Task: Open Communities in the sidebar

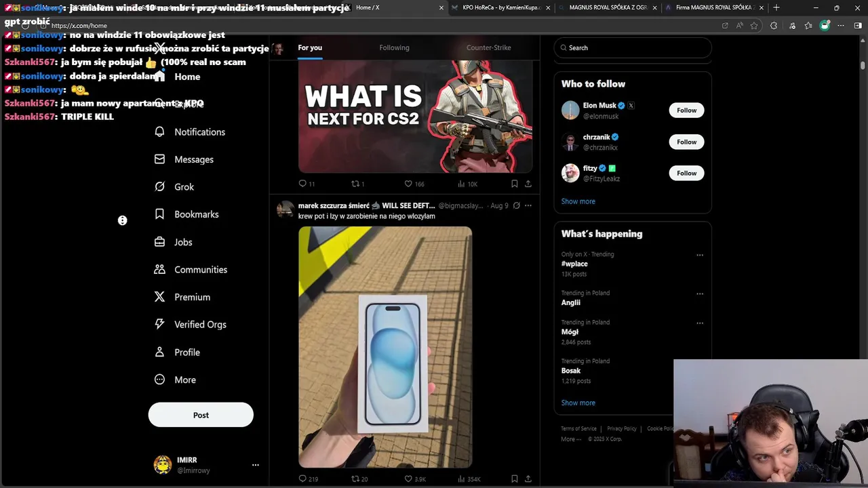Action: pos(191,270)
